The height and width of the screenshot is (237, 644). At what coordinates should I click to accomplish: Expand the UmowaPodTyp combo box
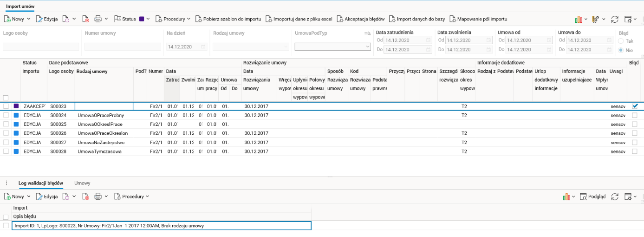pyautogui.click(x=368, y=46)
